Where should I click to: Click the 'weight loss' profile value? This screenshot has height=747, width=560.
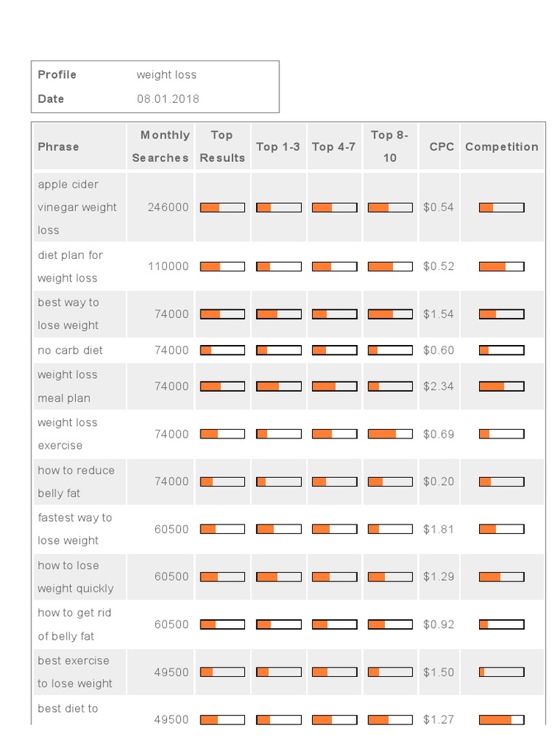point(166,74)
